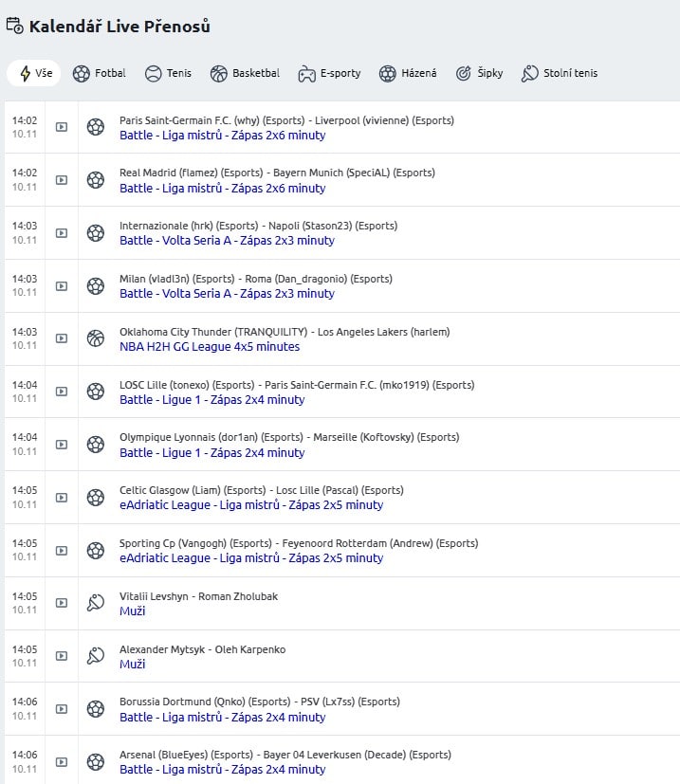680x784 pixels.
Task: Click the calendar icon beside Kalendář Live Přenosů
Action: point(14,26)
